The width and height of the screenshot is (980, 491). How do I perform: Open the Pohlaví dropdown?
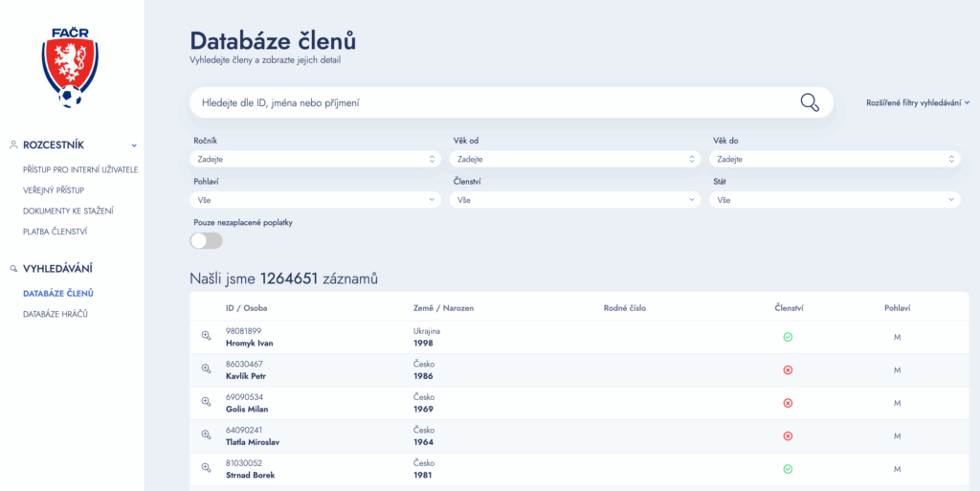pyautogui.click(x=316, y=200)
